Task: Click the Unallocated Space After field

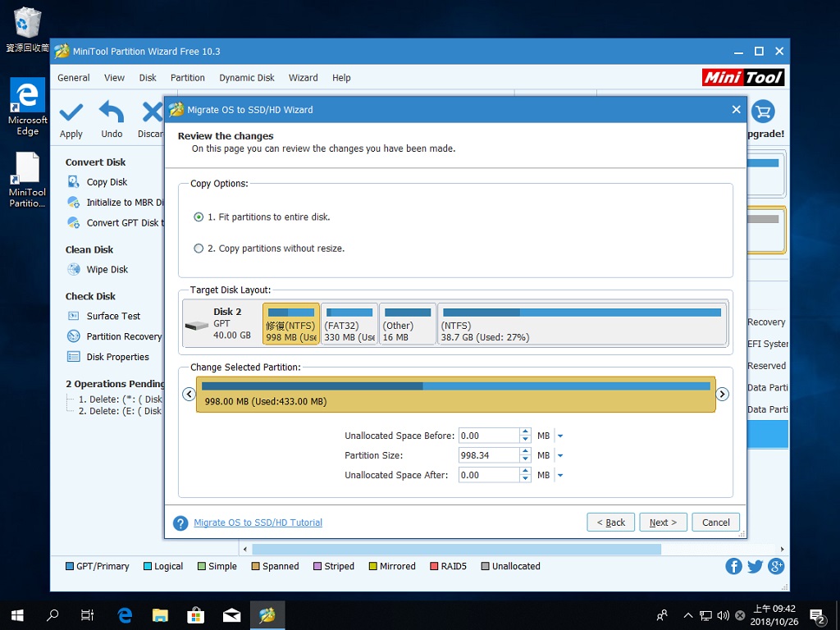Action: 489,475
